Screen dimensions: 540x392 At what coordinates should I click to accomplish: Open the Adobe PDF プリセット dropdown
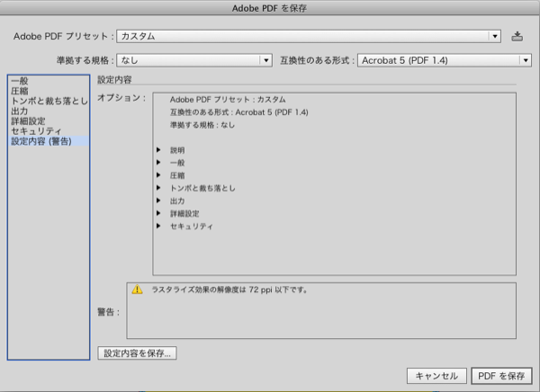click(x=309, y=36)
